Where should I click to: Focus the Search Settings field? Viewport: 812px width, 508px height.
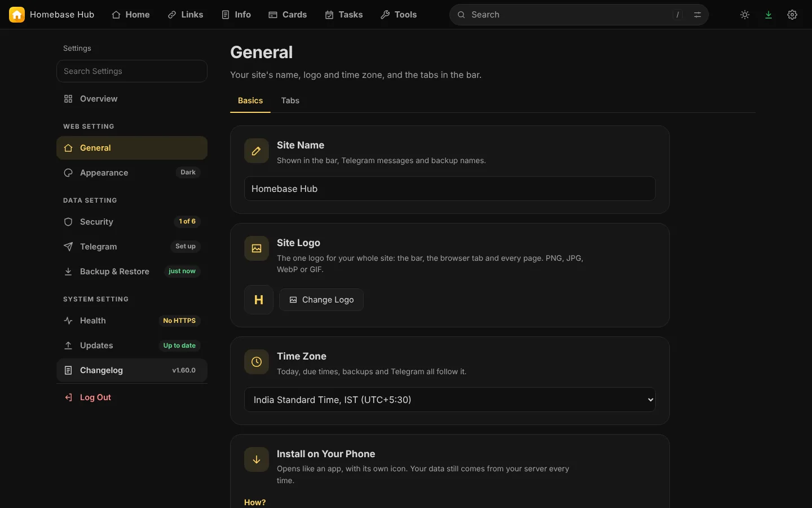[132, 71]
